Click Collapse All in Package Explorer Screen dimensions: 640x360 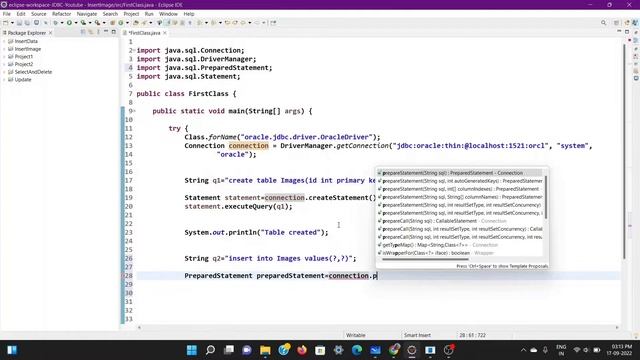(x=83, y=32)
